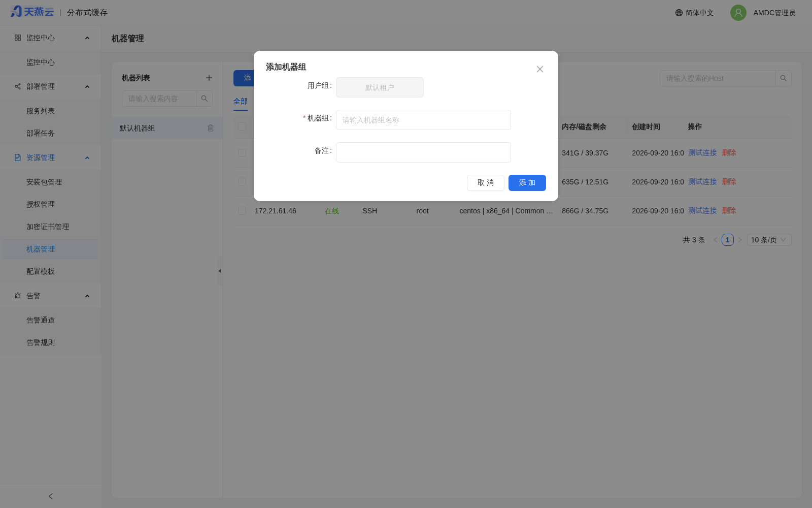This screenshot has width=812, height=508.
Task: Delete 默认机器组 with the trash icon
Action: tap(211, 128)
